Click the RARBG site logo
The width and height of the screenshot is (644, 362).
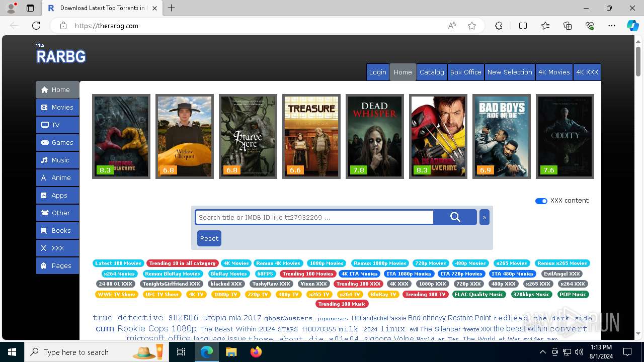click(61, 54)
